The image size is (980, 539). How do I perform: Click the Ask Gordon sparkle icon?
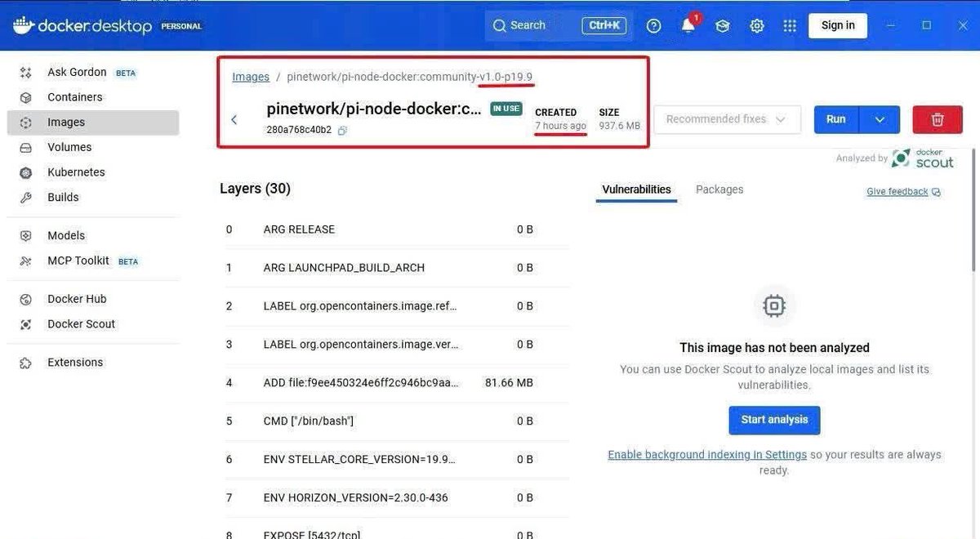26,73
